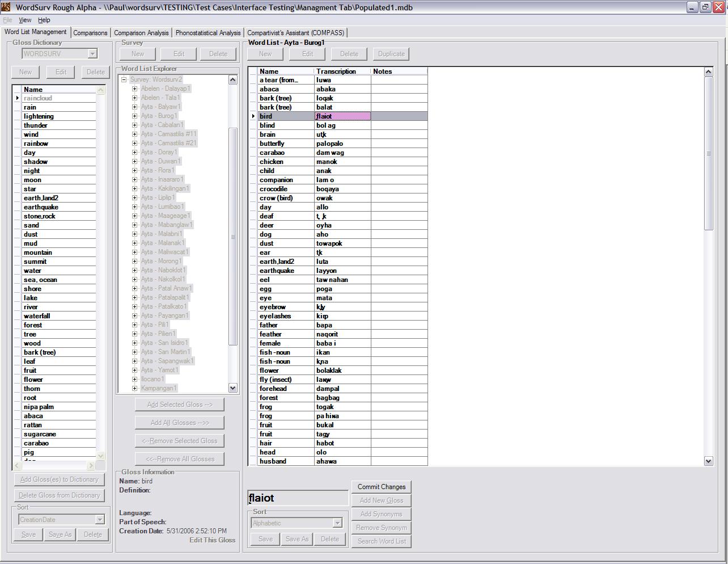Expand the Abelen - Dalayap1 tree node
This screenshot has height=564, width=728.
pyautogui.click(x=135, y=89)
